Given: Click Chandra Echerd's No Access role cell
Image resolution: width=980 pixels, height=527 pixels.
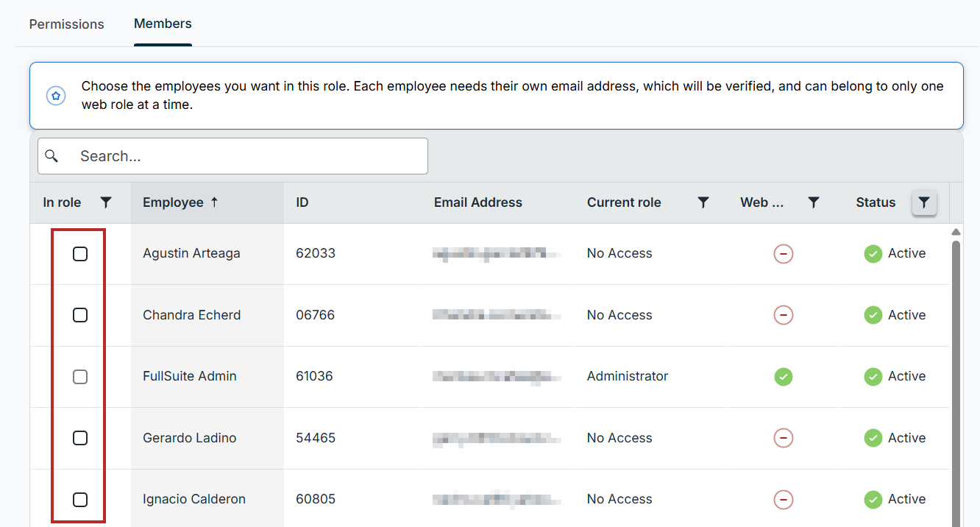Looking at the screenshot, I should (x=619, y=315).
